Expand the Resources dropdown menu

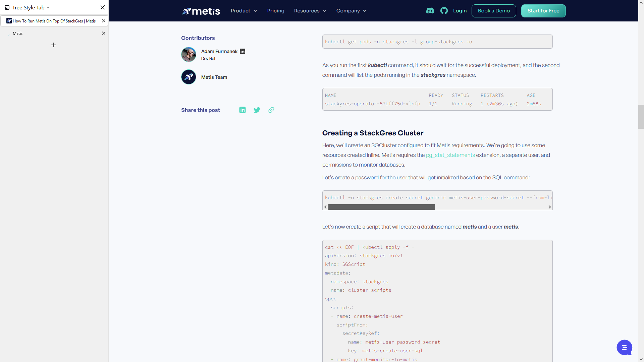click(310, 11)
